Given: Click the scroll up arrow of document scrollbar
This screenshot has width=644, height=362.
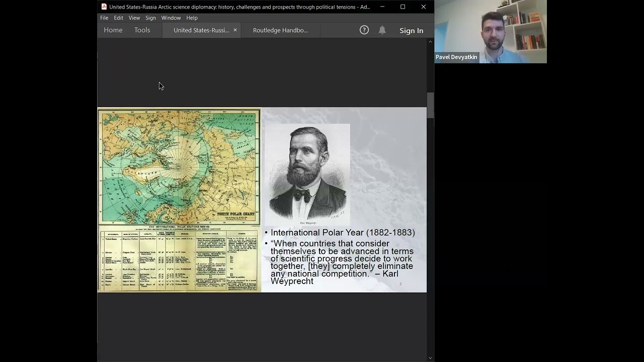Looking at the screenshot, I should (430, 42).
